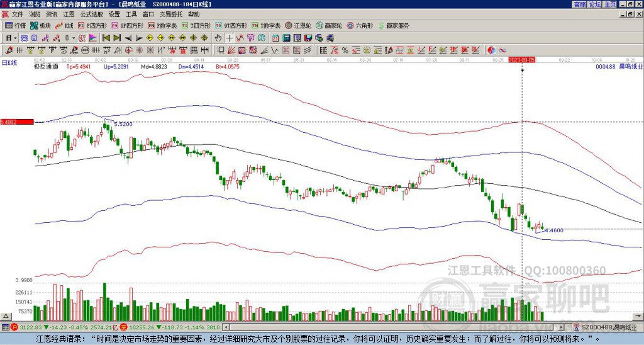Select the red pen drawing tool
Screen dimensions: 644x345
tap(9, 50)
